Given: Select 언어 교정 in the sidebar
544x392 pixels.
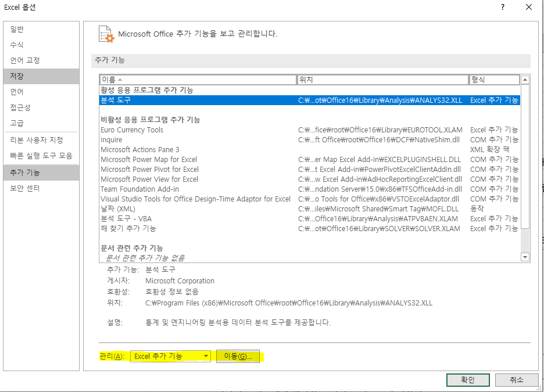Looking at the screenshot, I should (x=41, y=60).
